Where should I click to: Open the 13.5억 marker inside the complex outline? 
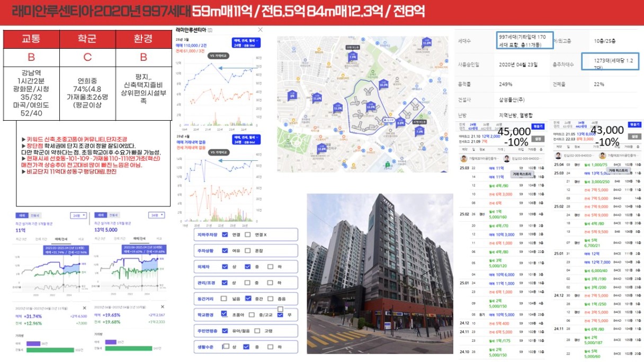pos(371,107)
